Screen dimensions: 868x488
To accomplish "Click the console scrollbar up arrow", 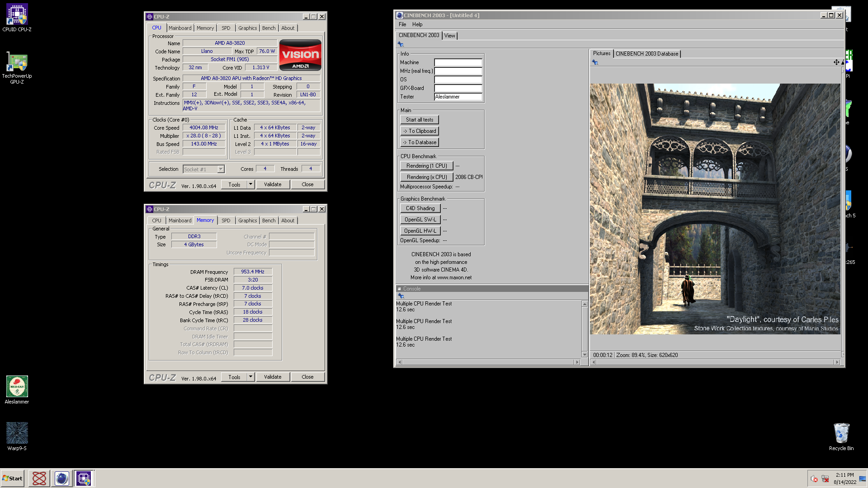I will (x=585, y=304).
